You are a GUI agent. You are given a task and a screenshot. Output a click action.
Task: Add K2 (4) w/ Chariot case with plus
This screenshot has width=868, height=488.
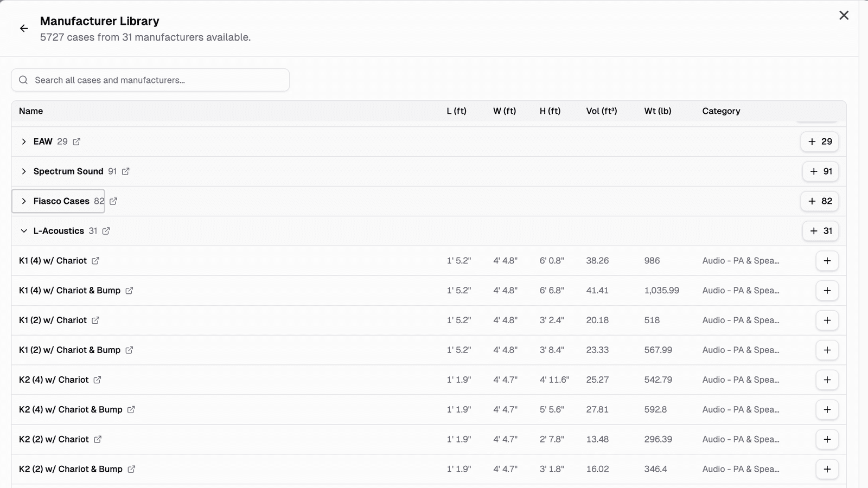[827, 380]
